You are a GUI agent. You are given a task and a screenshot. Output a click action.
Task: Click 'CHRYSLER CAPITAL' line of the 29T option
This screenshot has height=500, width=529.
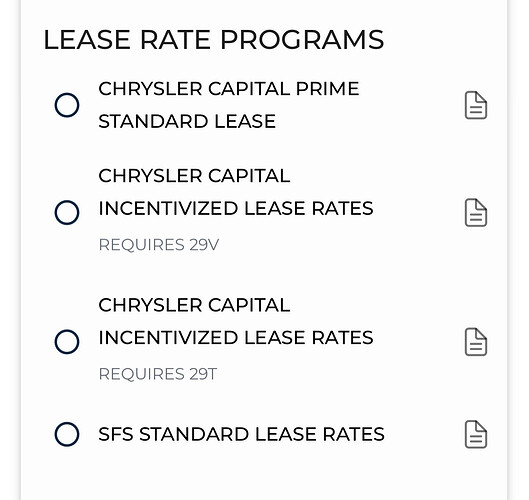point(194,305)
